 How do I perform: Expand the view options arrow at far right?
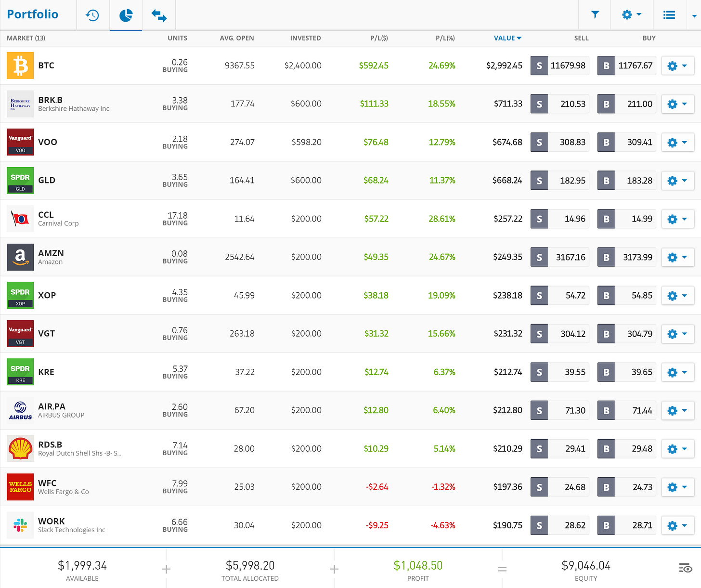click(694, 16)
